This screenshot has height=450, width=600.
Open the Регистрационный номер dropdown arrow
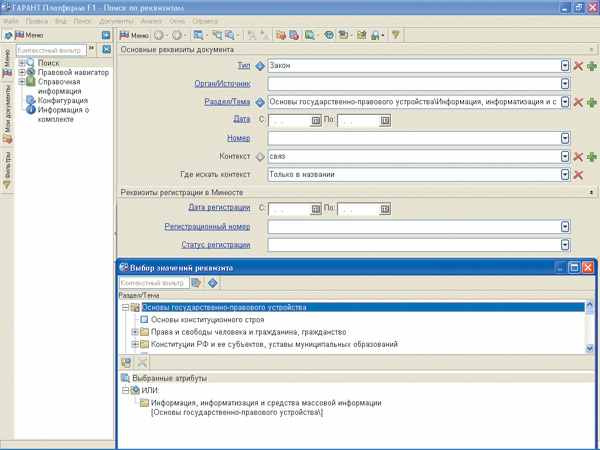pyautogui.click(x=565, y=227)
